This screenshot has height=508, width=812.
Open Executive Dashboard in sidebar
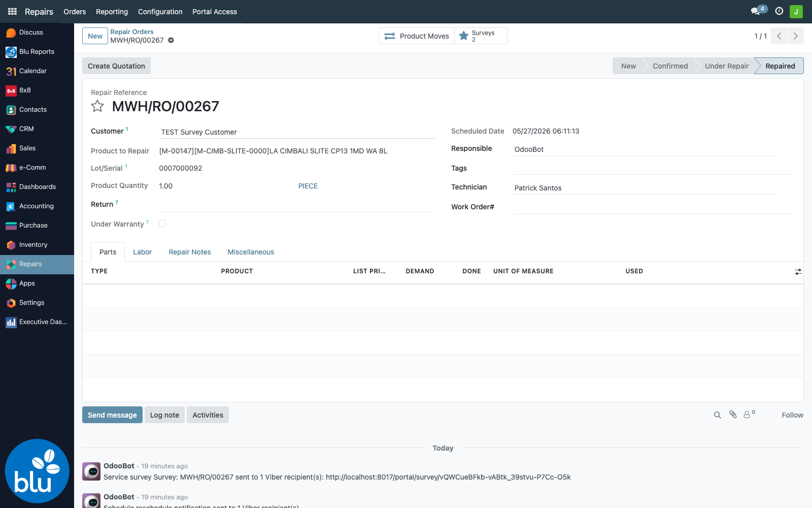click(37, 322)
